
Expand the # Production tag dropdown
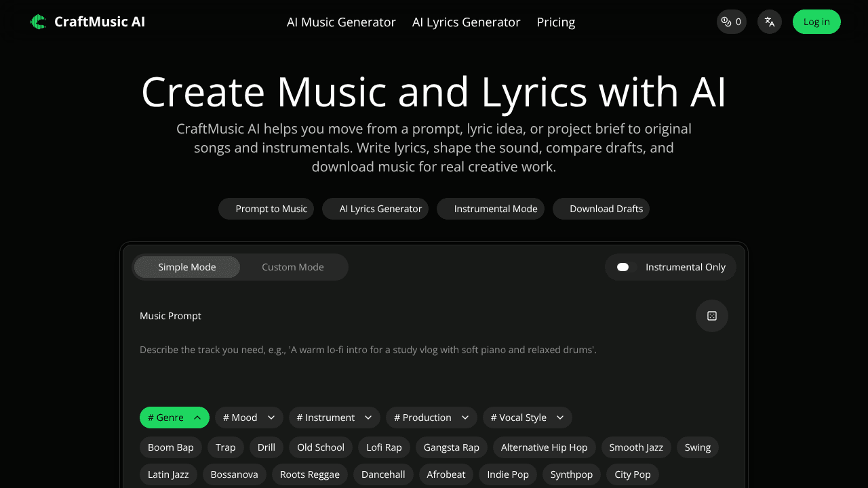click(x=431, y=418)
